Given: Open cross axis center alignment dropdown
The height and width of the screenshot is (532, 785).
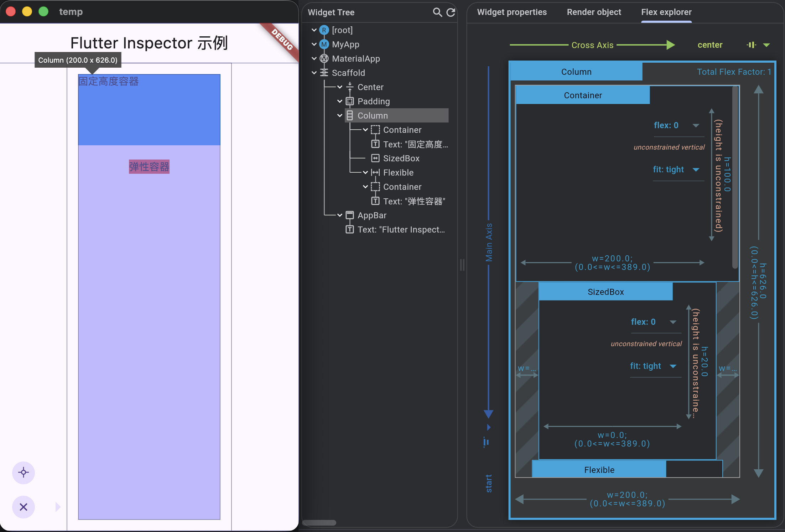Looking at the screenshot, I should [767, 45].
